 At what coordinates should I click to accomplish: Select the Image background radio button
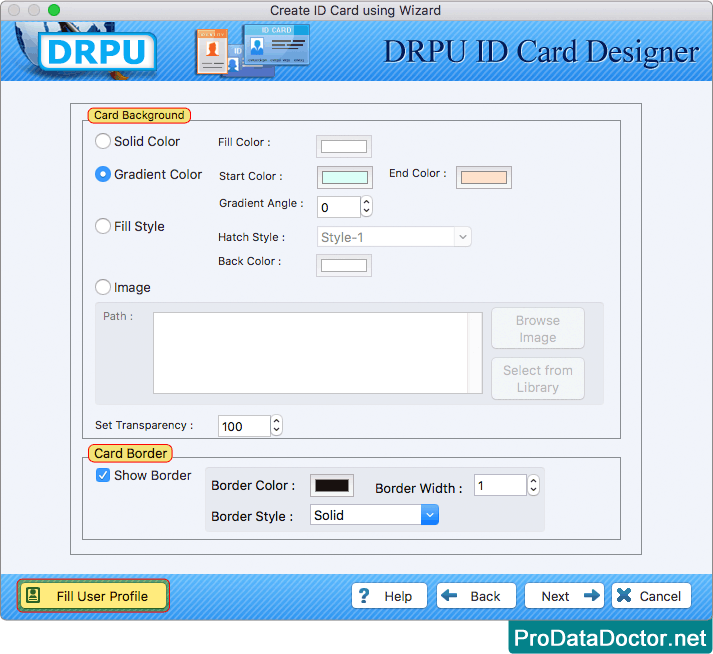[103, 287]
